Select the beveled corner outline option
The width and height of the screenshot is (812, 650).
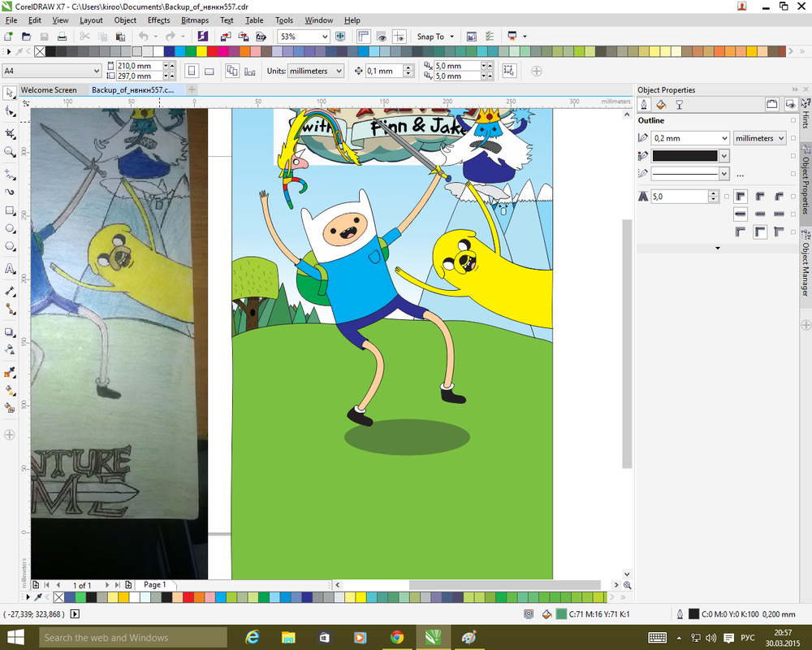tap(779, 197)
